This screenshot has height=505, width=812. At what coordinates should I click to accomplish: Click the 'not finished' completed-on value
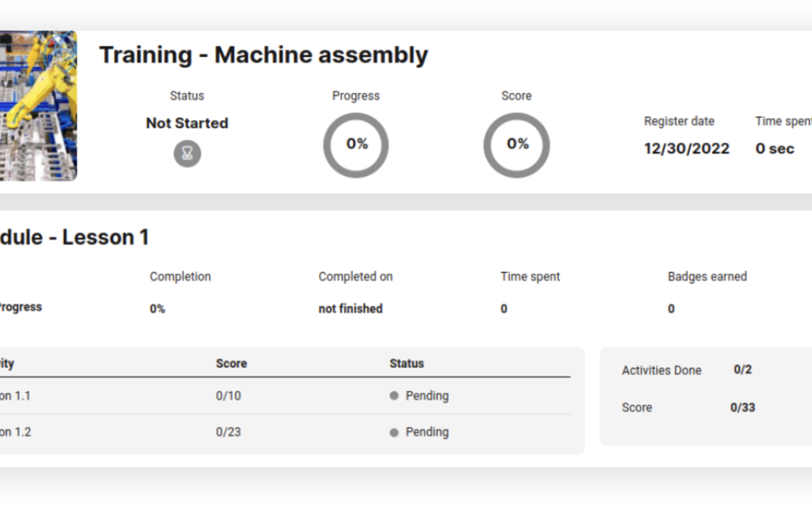point(351,308)
